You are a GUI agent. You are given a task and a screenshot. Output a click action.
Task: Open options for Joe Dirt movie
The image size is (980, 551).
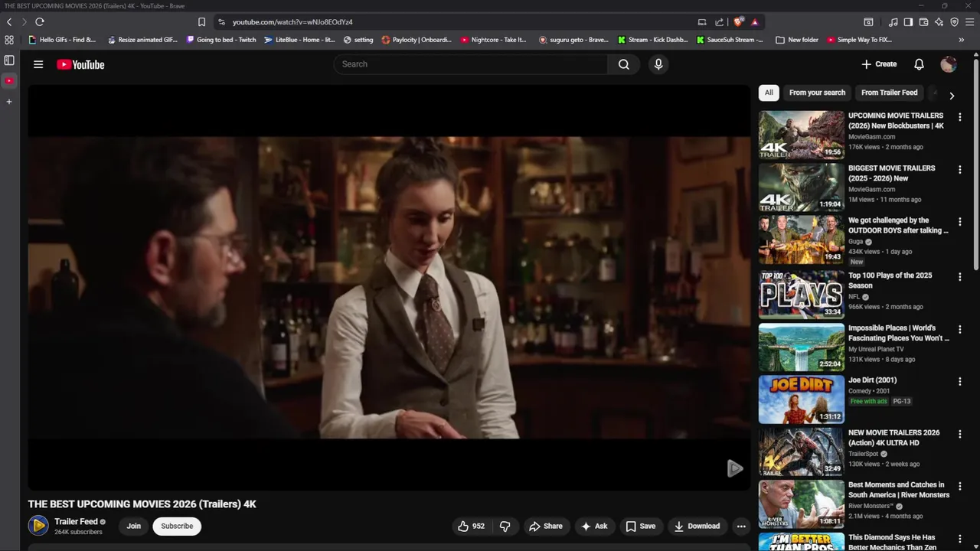[959, 381]
